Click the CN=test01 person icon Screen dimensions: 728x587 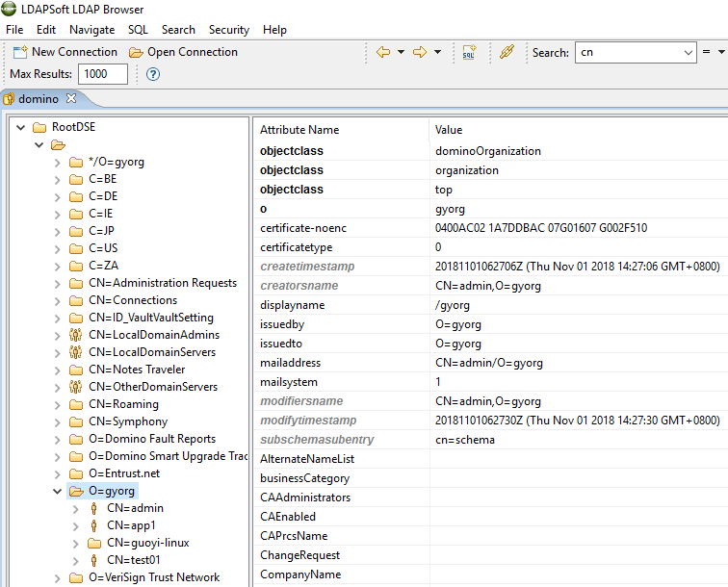tap(93, 561)
